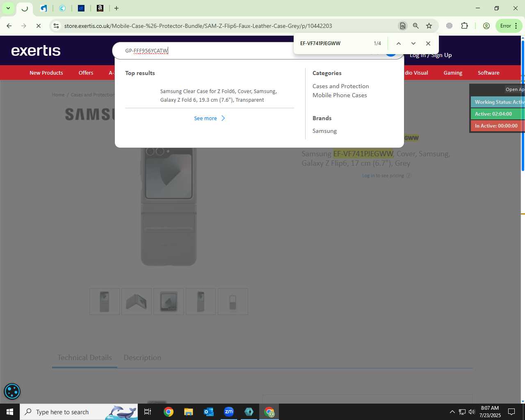This screenshot has width=525, height=420.
Task: Select Cases and Protection category
Action: coord(340,86)
